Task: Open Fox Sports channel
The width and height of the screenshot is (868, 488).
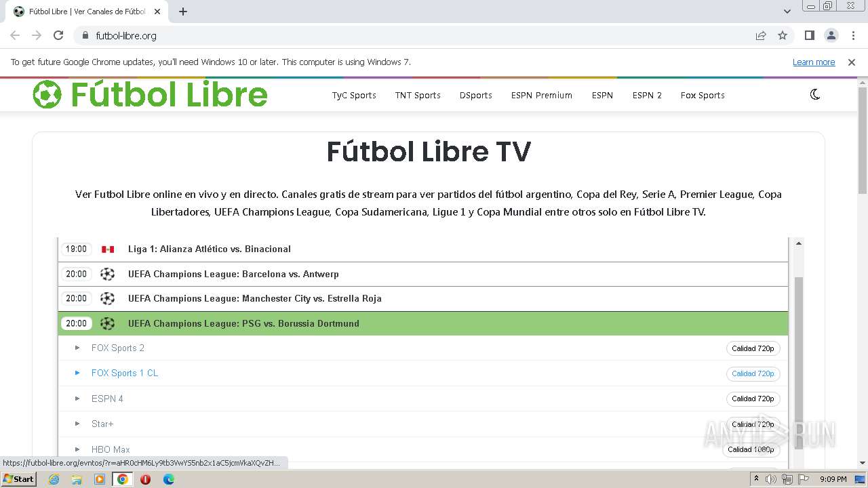Action: [703, 95]
